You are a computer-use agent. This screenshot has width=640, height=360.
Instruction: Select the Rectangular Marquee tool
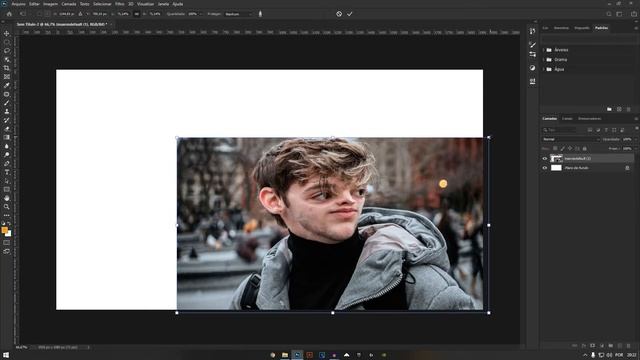tap(7, 42)
